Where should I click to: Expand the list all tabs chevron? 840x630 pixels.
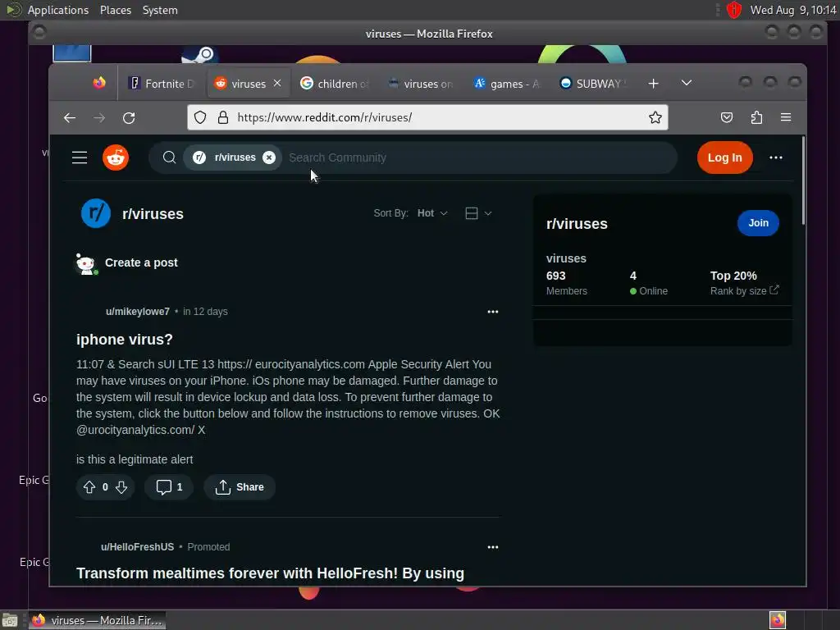tap(687, 83)
